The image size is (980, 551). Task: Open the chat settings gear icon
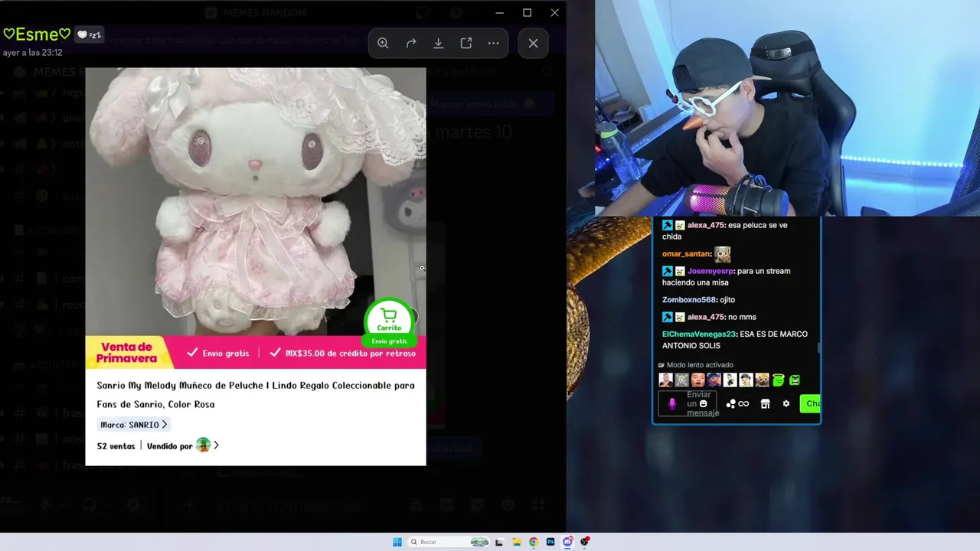tap(786, 404)
